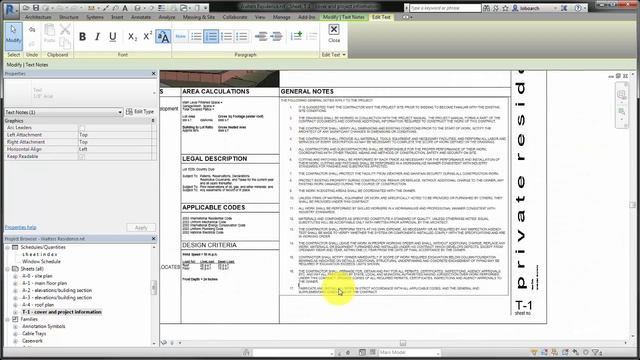
Task: Click the zoom region icon in navigation bar
Action: point(621,111)
